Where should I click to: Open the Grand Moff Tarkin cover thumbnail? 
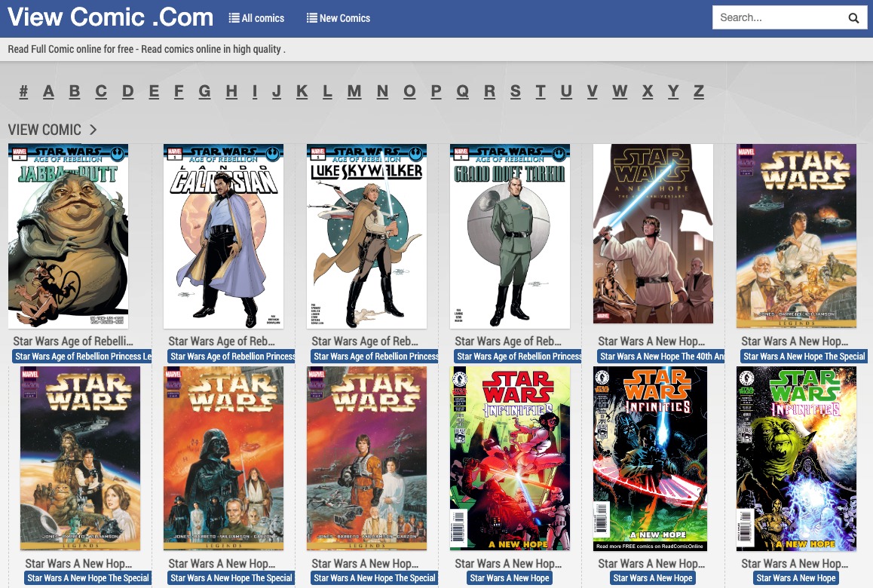[510, 236]
